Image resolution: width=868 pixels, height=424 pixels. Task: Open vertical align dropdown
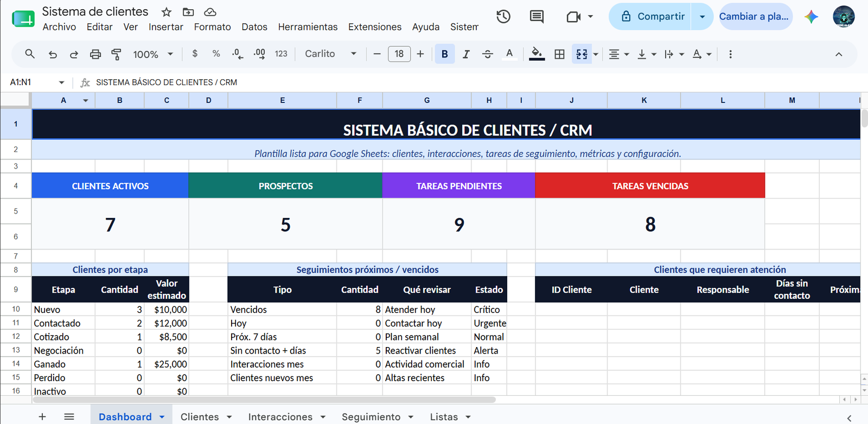coord(647,54)
